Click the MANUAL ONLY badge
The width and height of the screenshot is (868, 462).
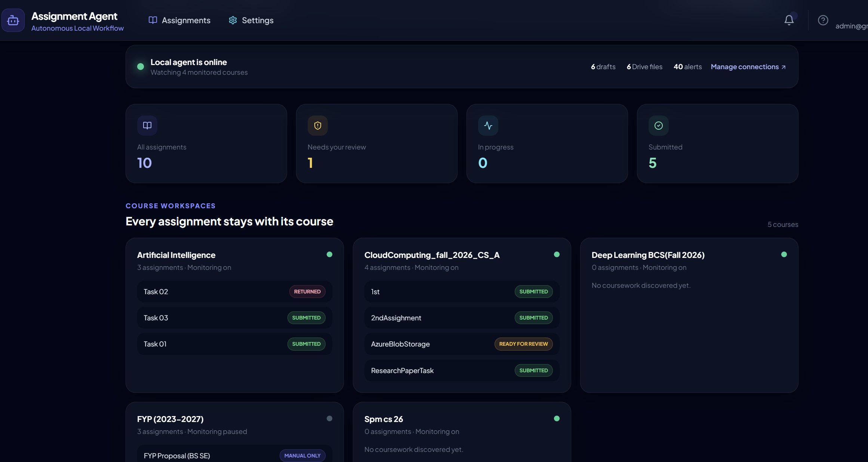click(302, 456)
